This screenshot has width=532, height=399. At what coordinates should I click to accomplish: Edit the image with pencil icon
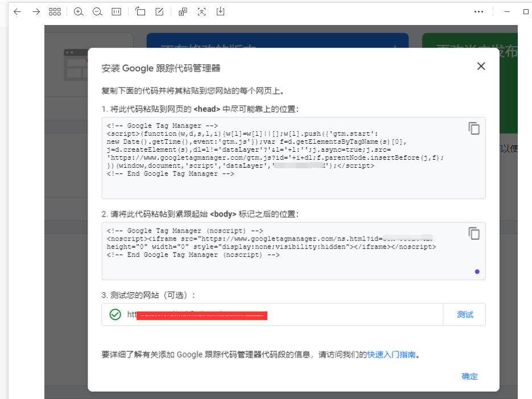click(159, 12)
